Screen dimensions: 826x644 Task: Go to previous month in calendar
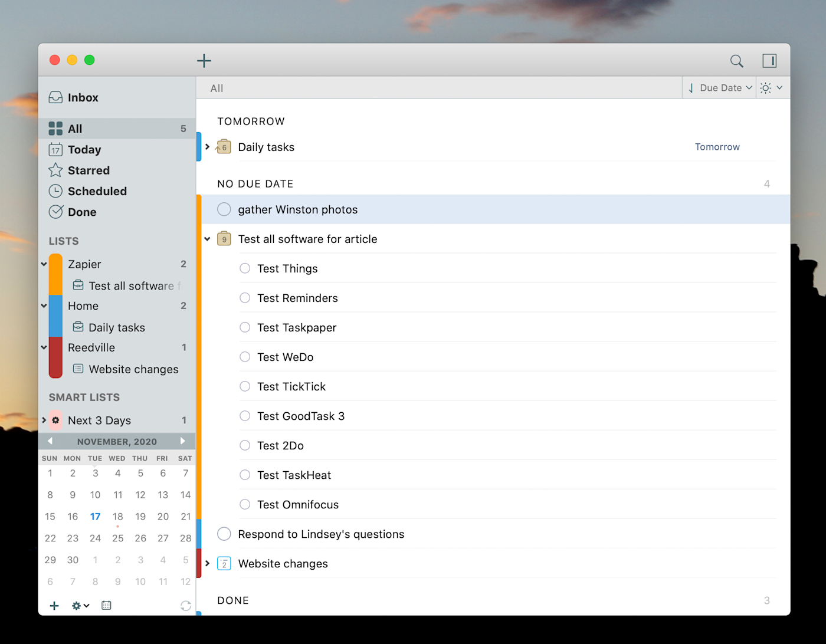tap(50, 441)
